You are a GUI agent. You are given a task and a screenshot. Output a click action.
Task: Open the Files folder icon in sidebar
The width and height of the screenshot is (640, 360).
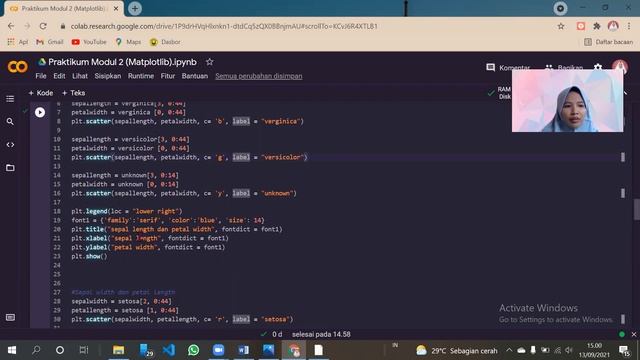(x=10, y=168)
